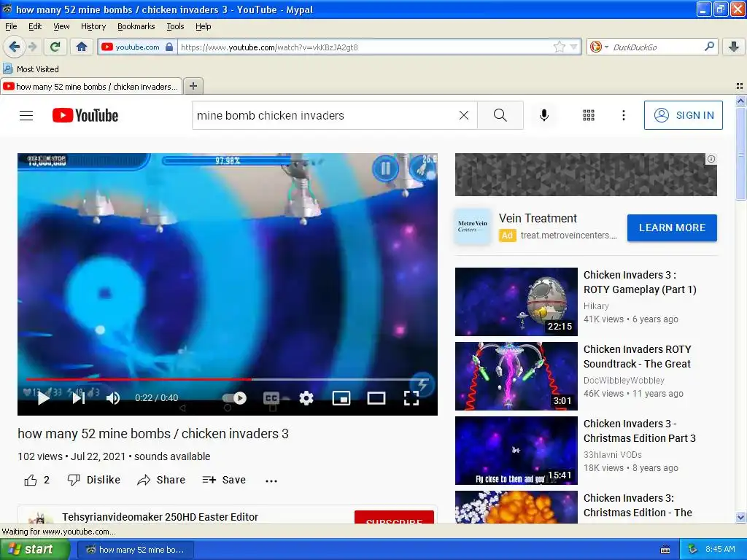Open Tehsyrianvideomaker 250HD Easter Editor channel

160,517
